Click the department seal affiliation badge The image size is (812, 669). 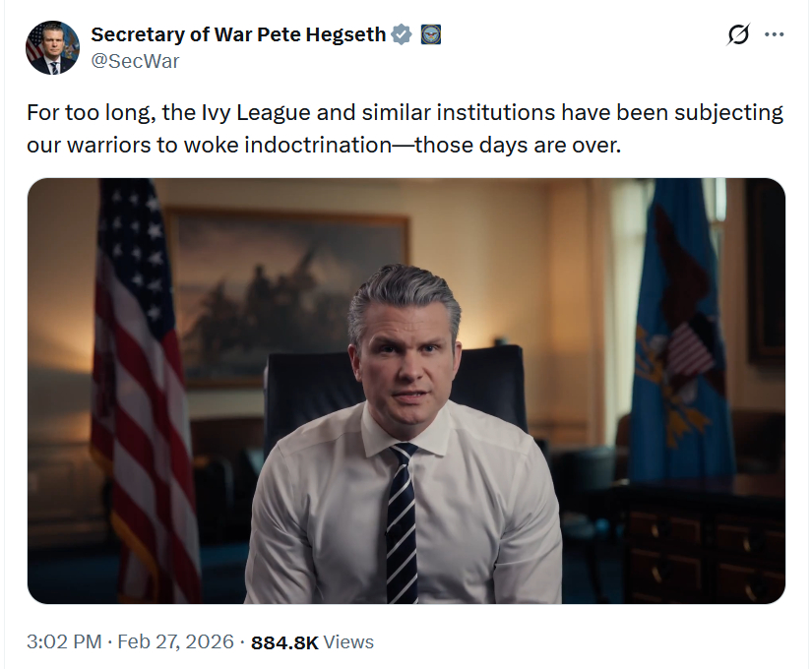tap(430, 34)
